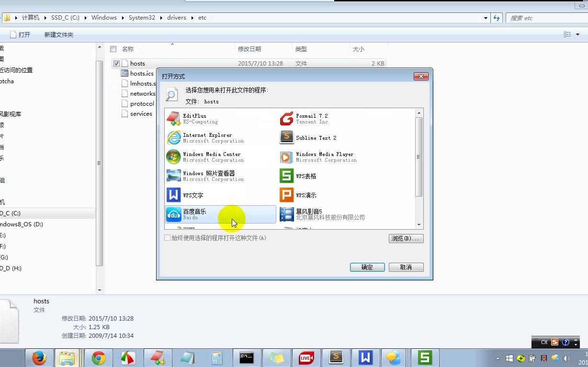Image resolution: width=588 pixels, height=367 pixels.
Task: Choose WPS文字 to open the file
Action: (x=194, y=195)
